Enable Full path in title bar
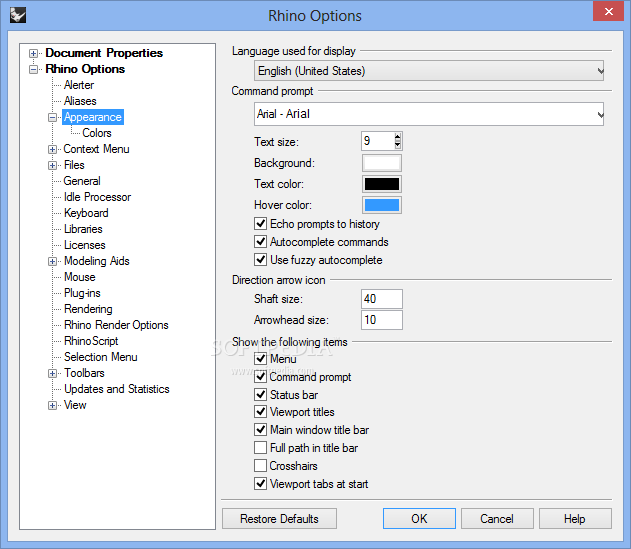Screen dimensions: 631x549 point(260,448)
